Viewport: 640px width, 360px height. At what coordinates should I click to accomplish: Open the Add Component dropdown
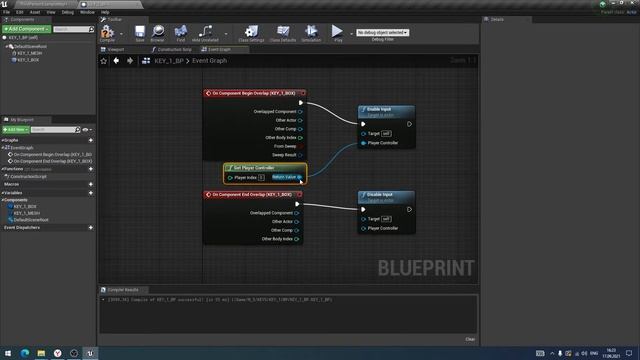(27, 29)
